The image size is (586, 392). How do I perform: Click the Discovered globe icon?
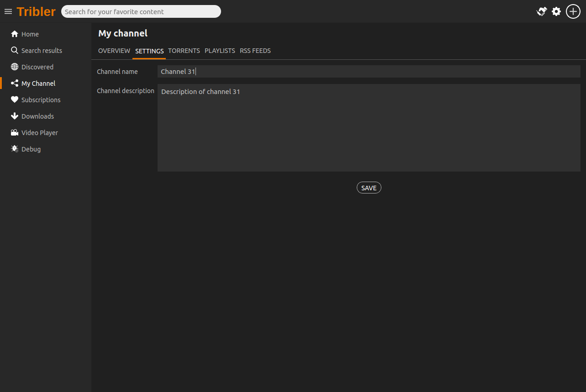click(15, 67)
